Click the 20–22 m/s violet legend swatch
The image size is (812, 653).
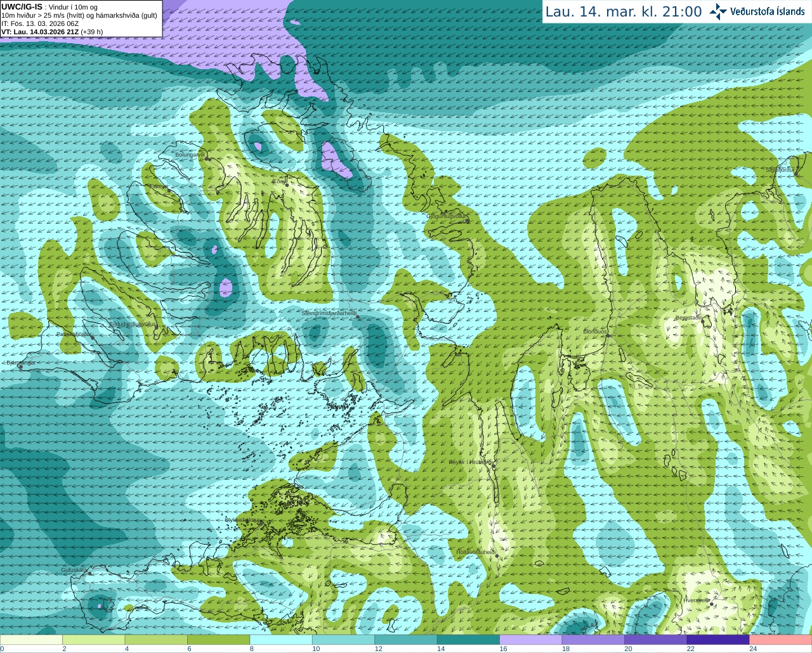click(656, 640)
